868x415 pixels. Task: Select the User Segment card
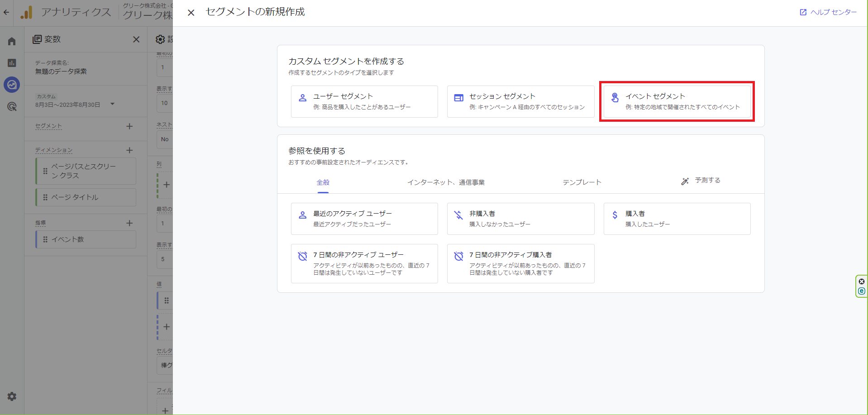(x=364, y=101)
